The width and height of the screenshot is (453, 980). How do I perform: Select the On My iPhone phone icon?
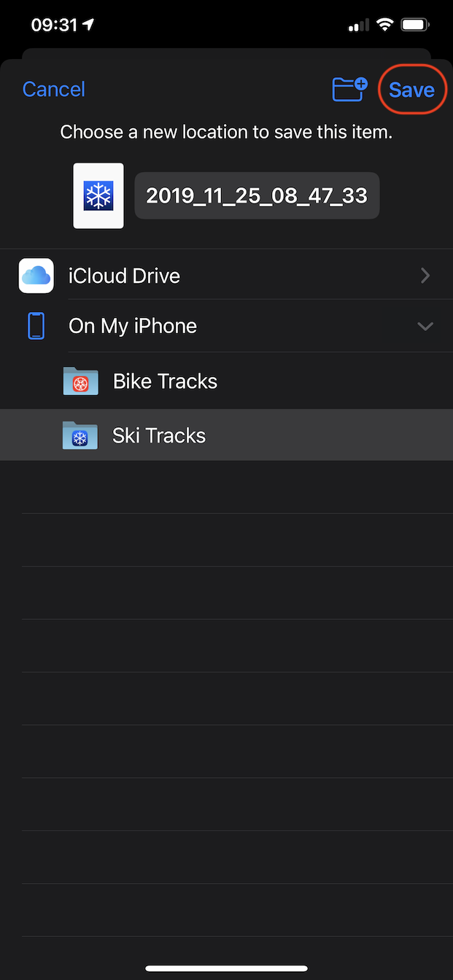(36, 326)
